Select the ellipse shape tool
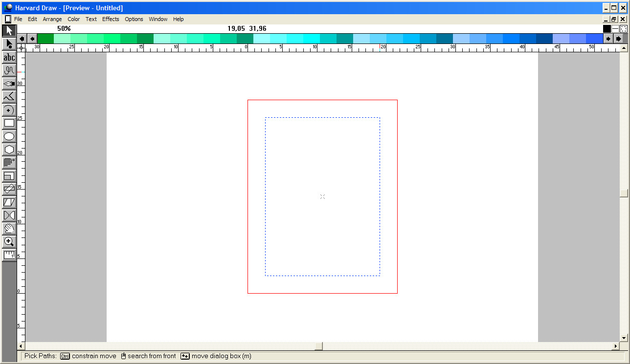Viewport: 630px width, 364px height. pyautogui.click(x=9, y=136)
